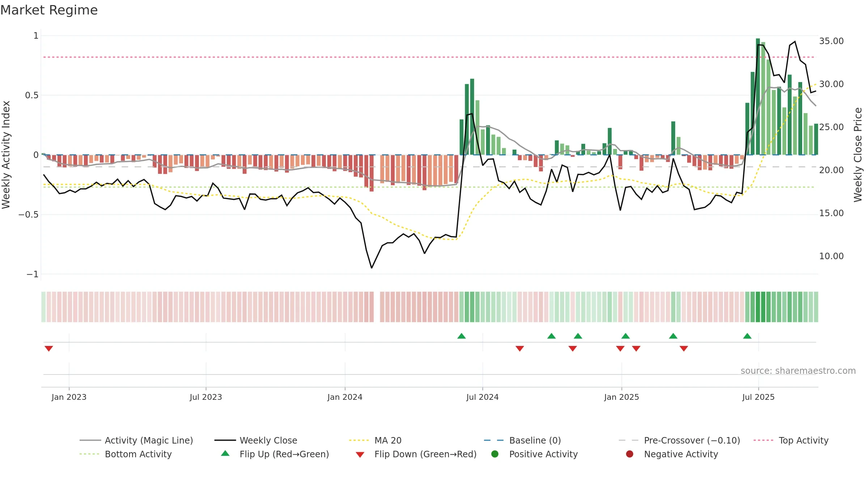Screen dimensions: 868x488
Task: Toggle Baseline (0) legend entry
Action: pos(522,440)
